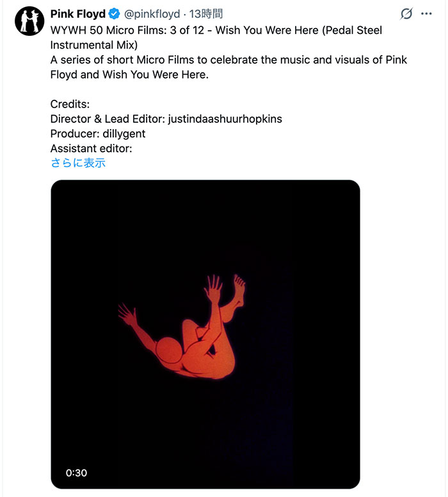
Task: Click the 13時間 timestamp
Action: point(206,14)
